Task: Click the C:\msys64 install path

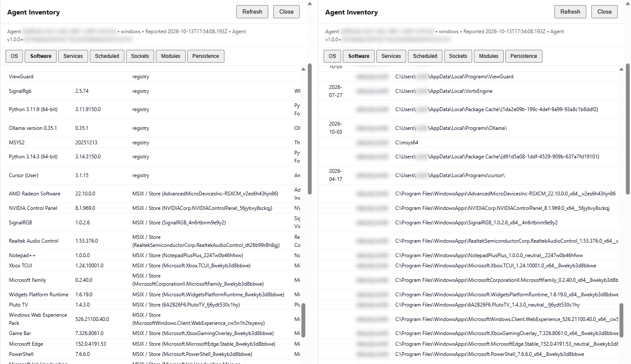Action: coord(407,143)
